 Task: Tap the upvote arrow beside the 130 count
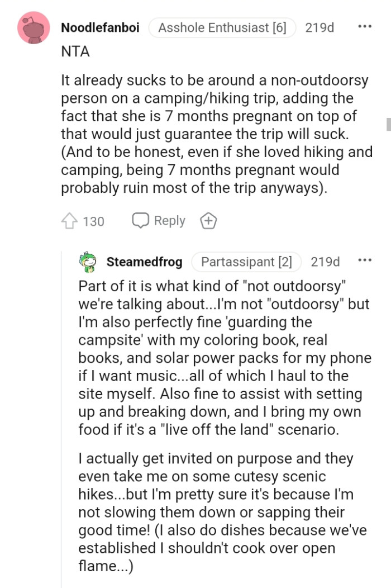(70, 221)
